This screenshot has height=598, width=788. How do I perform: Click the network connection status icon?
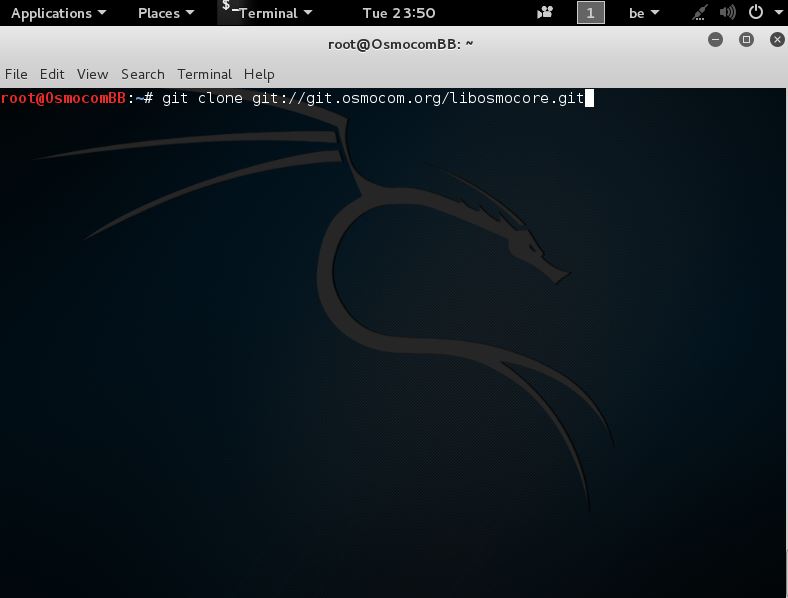(700, 13)
